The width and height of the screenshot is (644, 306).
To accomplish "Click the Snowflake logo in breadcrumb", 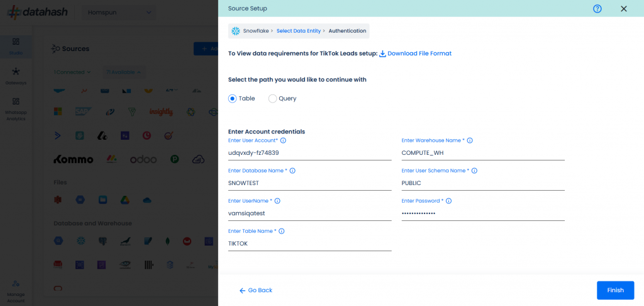I will pyautogui.click(x=235, y=31).
